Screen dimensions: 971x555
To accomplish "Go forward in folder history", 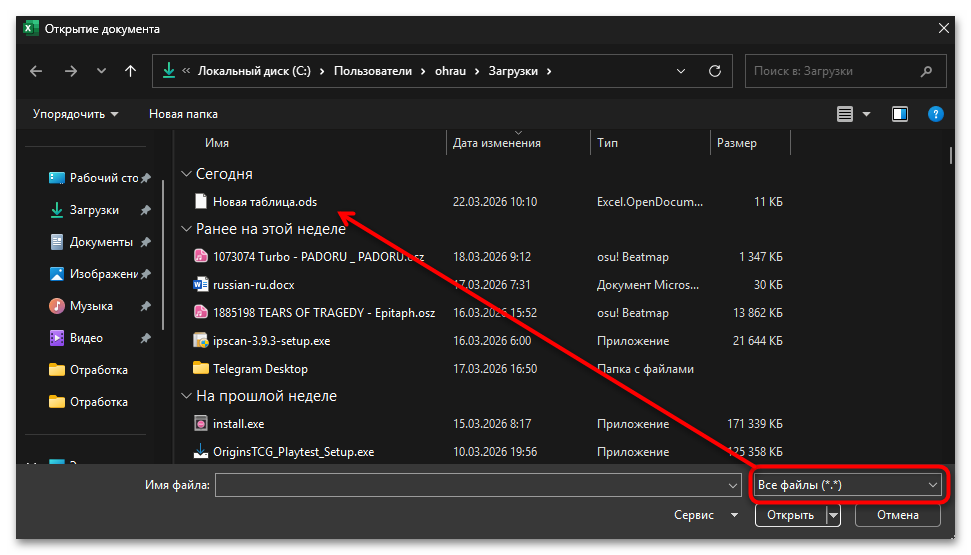I will pos(71,71).
